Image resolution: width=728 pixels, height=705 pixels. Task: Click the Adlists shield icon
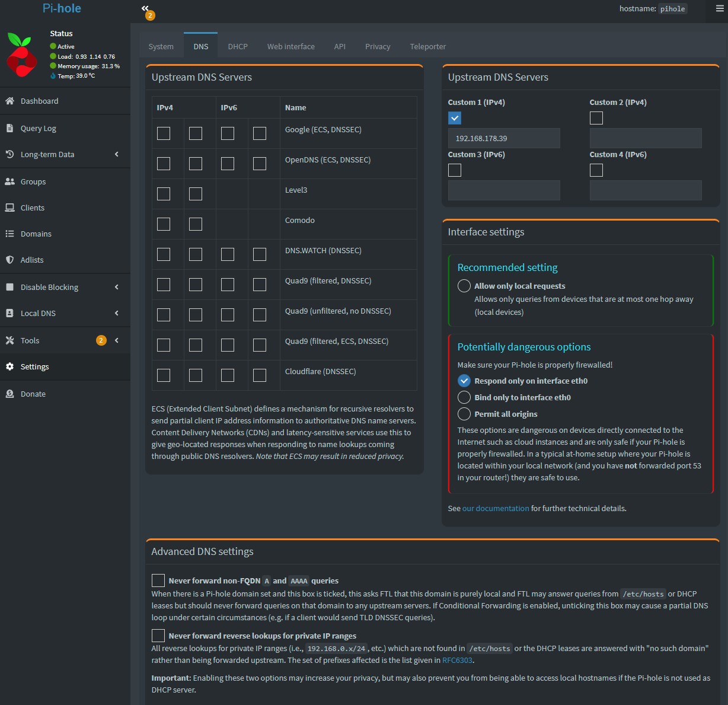(x=9, y=260)
